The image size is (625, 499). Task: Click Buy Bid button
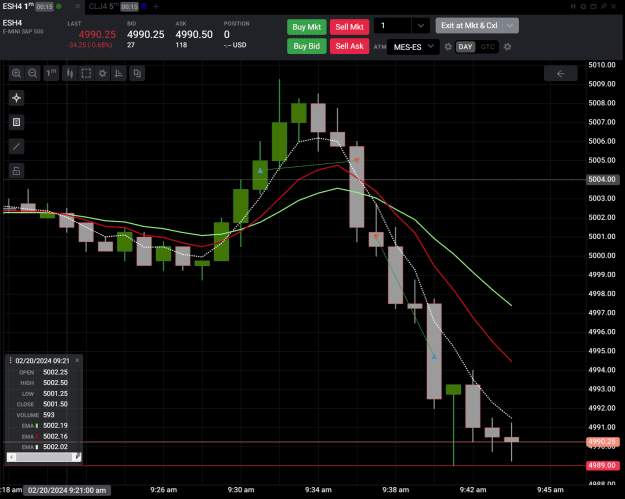pos(307,46)
